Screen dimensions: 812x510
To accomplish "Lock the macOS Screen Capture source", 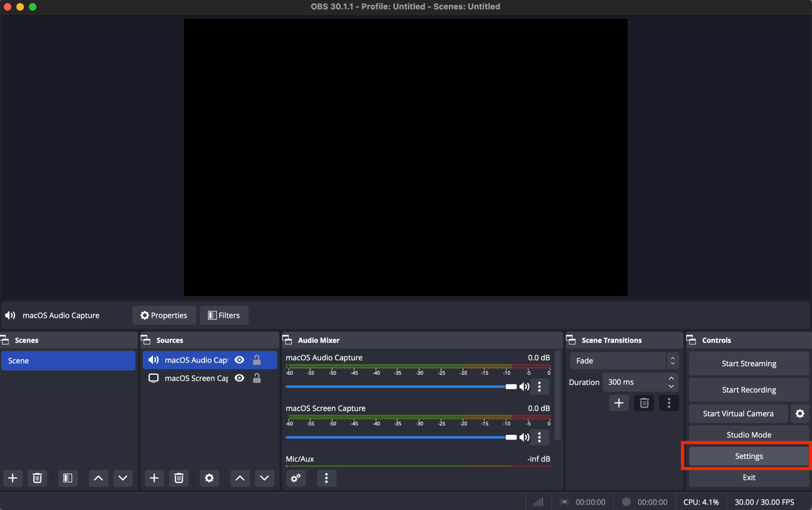I will [x=257, y=378].
